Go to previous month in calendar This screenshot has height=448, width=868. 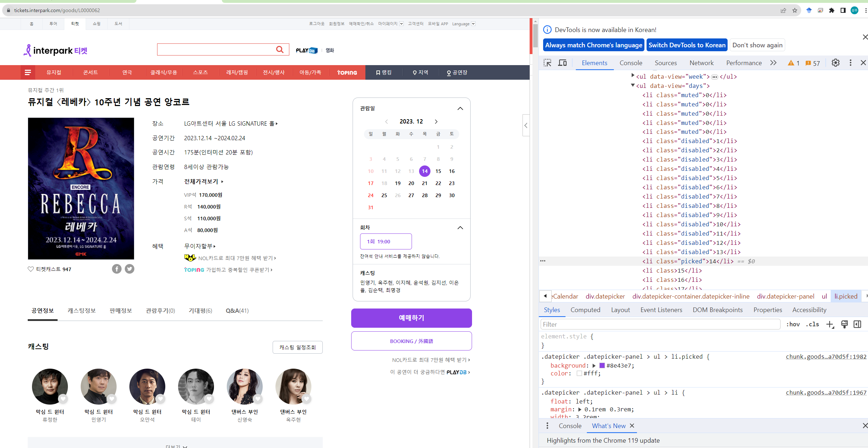[x=386, y=122]
